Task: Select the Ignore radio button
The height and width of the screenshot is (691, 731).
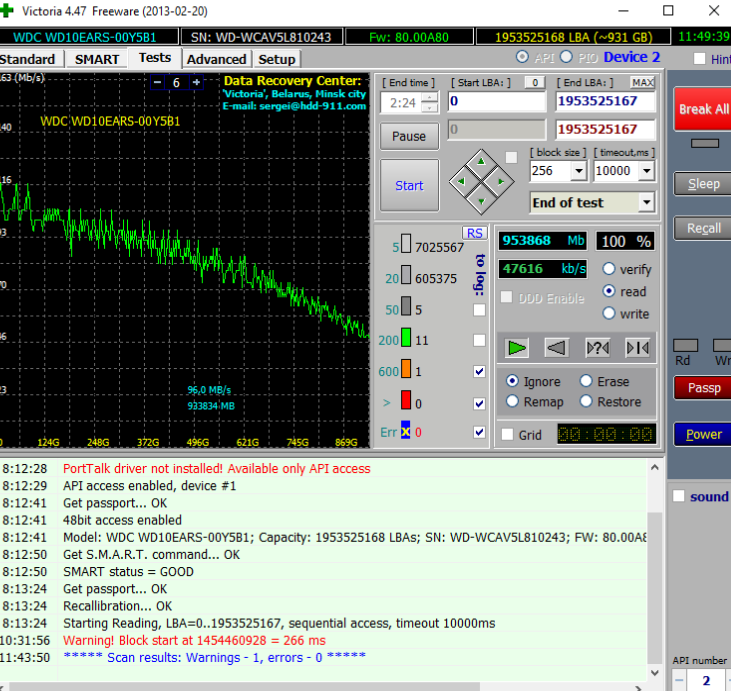Action: click(x=512, y=381)
